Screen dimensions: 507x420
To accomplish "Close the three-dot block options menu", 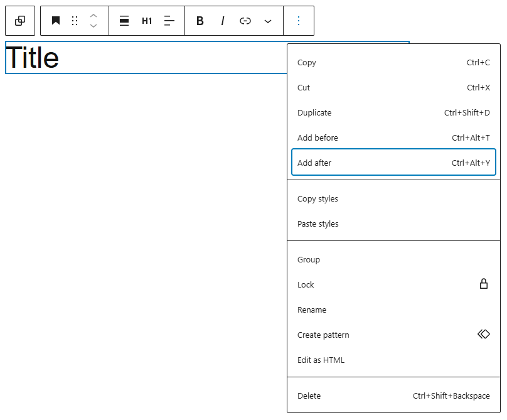I will tap(299, 21).
